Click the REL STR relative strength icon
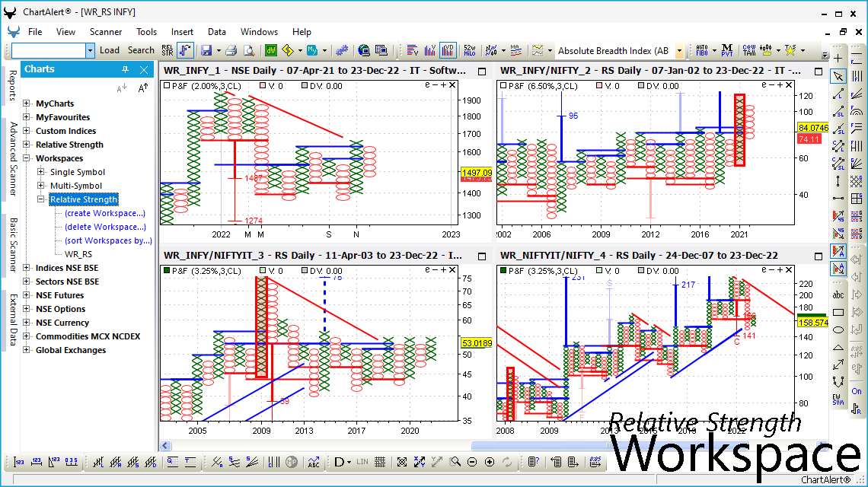Image resolution: width=868 pixels, height=487 pixels. [168, 50]
